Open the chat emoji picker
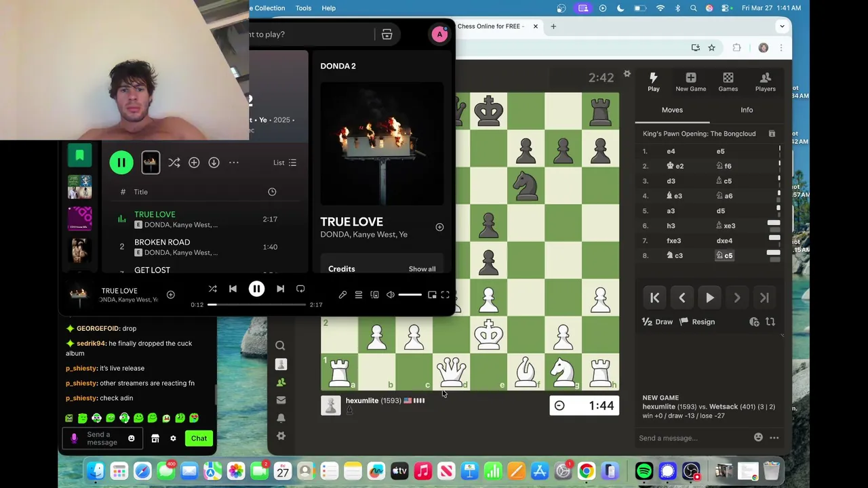The height and width of the screenshot is (488, 868). coord(131,439)
